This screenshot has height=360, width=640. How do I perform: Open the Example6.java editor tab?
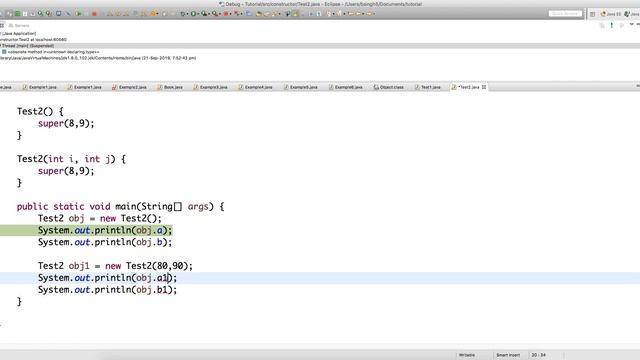[x=345, y=87]
